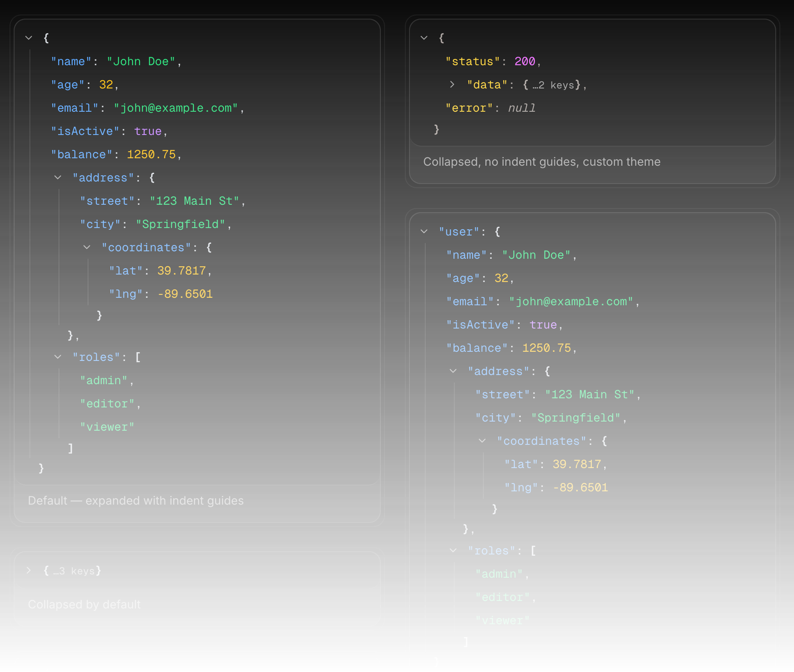Click "Default — expanded with indent guides" caption

136,500
